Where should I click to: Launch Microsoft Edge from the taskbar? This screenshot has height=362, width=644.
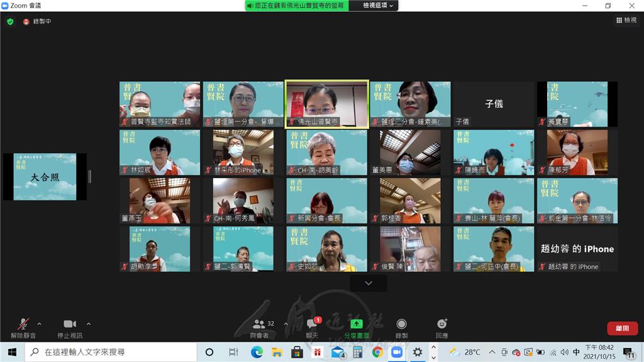257,352
